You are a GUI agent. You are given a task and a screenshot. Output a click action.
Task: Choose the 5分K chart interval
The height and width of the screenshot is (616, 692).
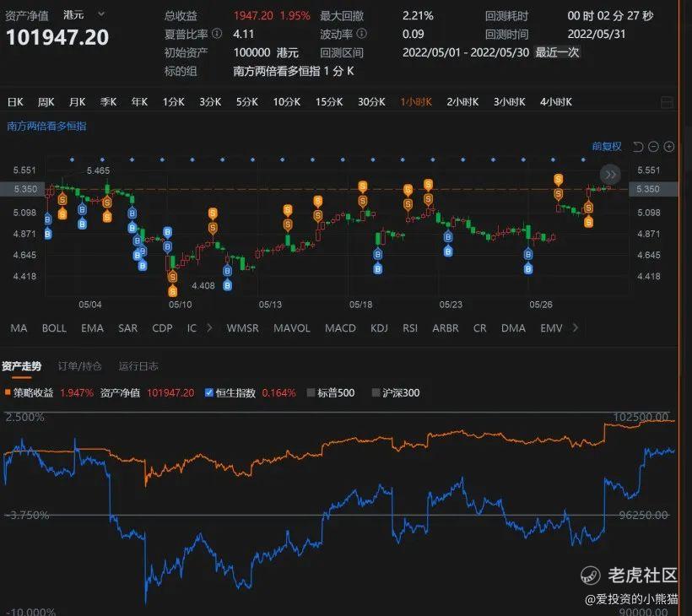246,102
